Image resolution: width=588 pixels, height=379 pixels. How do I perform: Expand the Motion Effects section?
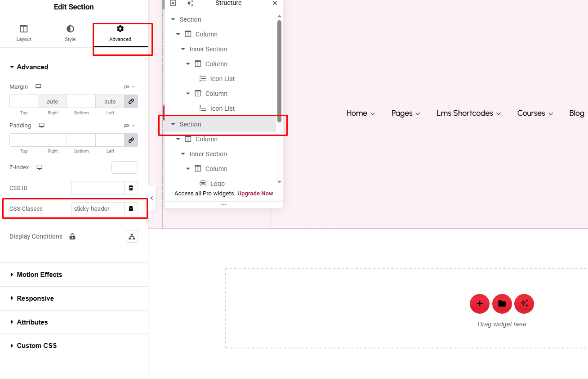(74, 275)
